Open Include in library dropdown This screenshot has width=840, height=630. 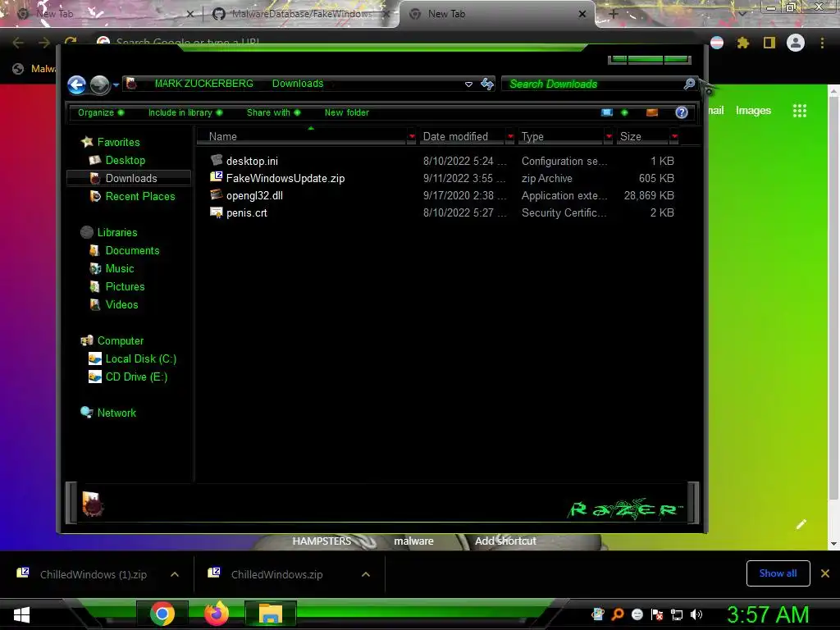pyautogui.click(x=185, y=112)
